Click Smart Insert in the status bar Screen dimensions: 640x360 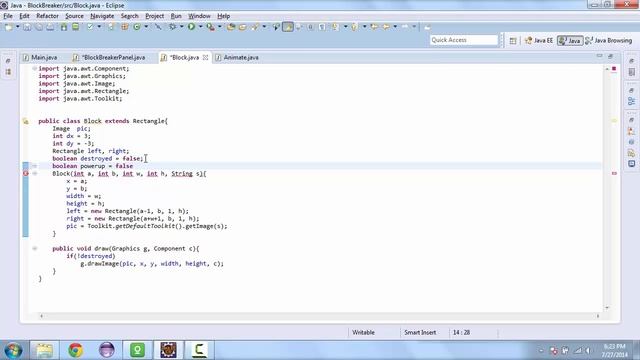click(420, 333)
